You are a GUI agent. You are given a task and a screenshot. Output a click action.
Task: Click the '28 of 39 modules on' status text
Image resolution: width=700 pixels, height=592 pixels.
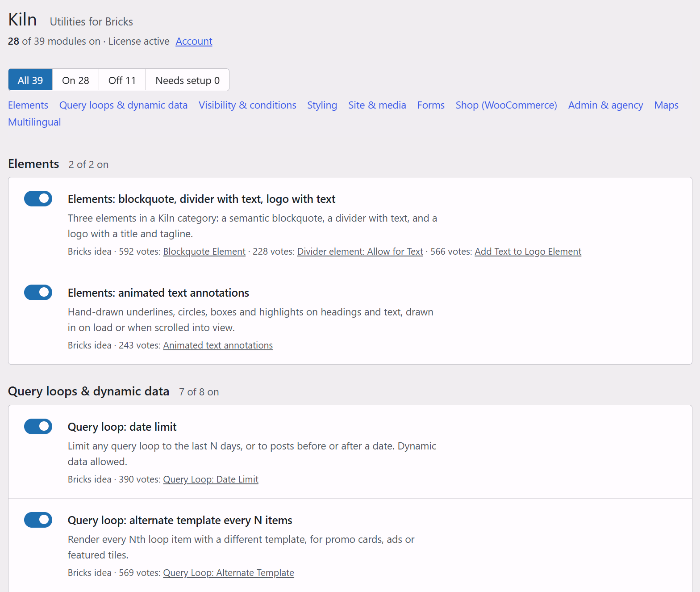pyautogui.click(x=54, y=41)
